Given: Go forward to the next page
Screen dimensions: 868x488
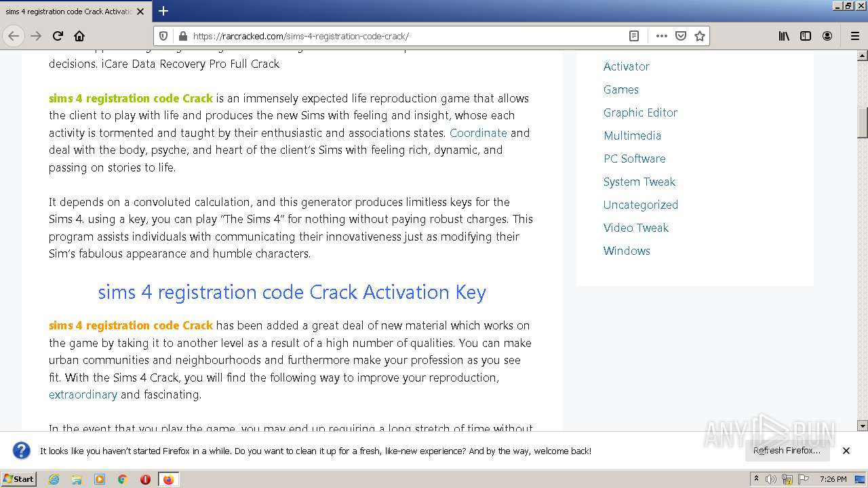Looking at the screenshot, I should [36, 36].
